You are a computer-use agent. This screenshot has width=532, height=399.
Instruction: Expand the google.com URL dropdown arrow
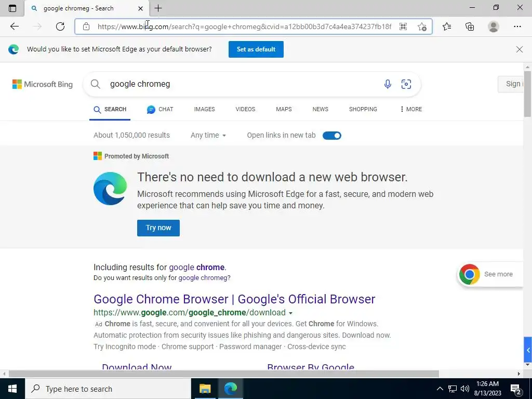coord(290,313)
